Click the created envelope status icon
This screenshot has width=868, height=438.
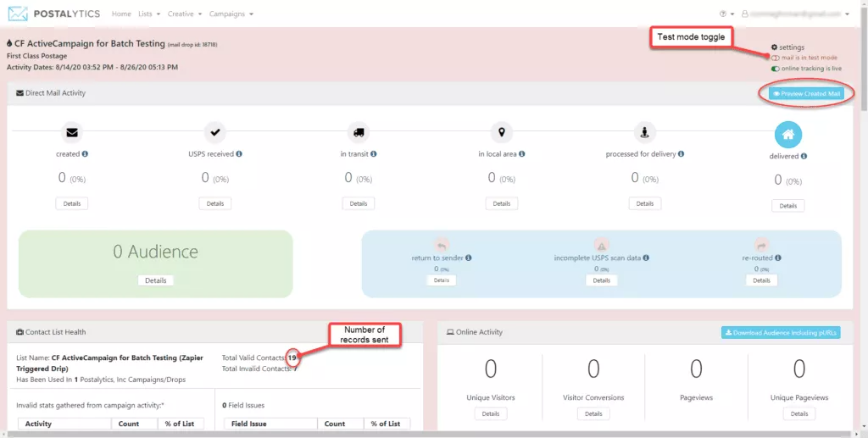tap(72, 132)
